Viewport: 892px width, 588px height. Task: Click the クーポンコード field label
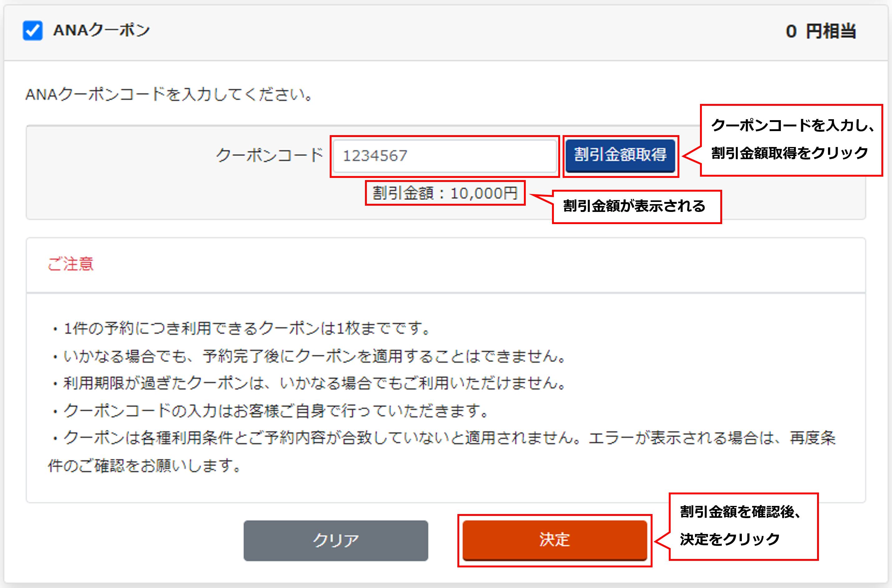click(270, 155)
